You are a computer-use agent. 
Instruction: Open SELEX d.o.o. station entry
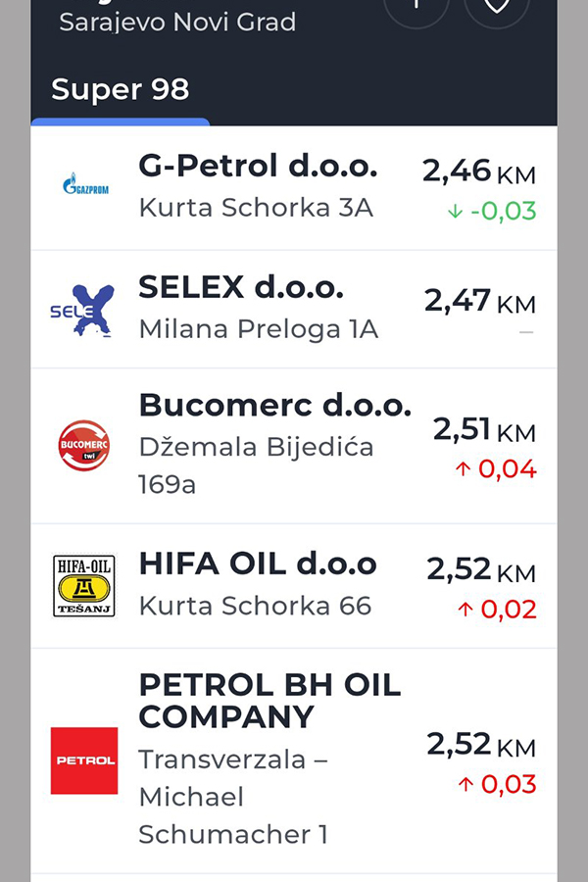[x=241, y=287]
